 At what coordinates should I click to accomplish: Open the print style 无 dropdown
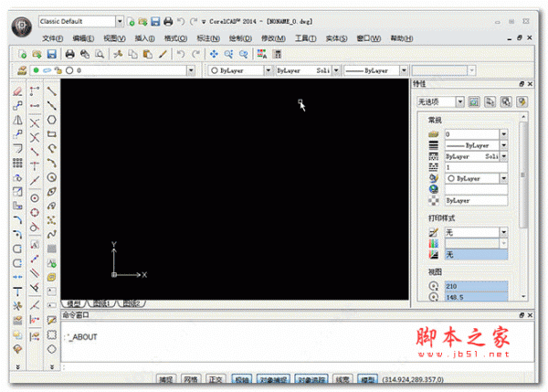pyautogui.click(x=504, y=232)
